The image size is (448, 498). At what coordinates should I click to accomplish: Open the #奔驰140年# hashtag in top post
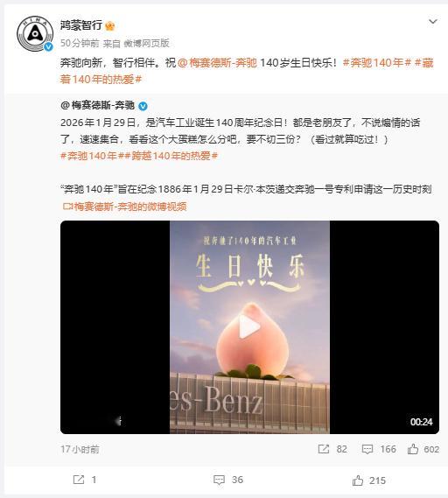pyautogui.click(x=377, y=63)
